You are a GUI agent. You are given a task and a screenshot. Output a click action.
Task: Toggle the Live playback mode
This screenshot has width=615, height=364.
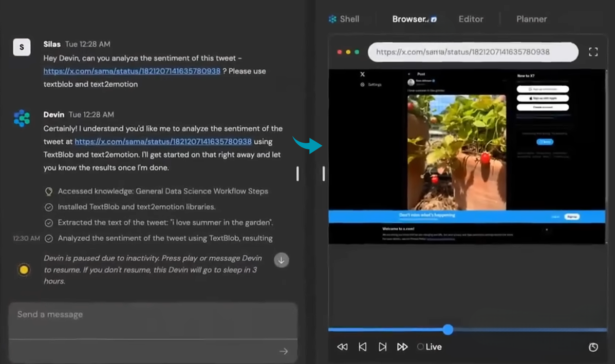430,347
